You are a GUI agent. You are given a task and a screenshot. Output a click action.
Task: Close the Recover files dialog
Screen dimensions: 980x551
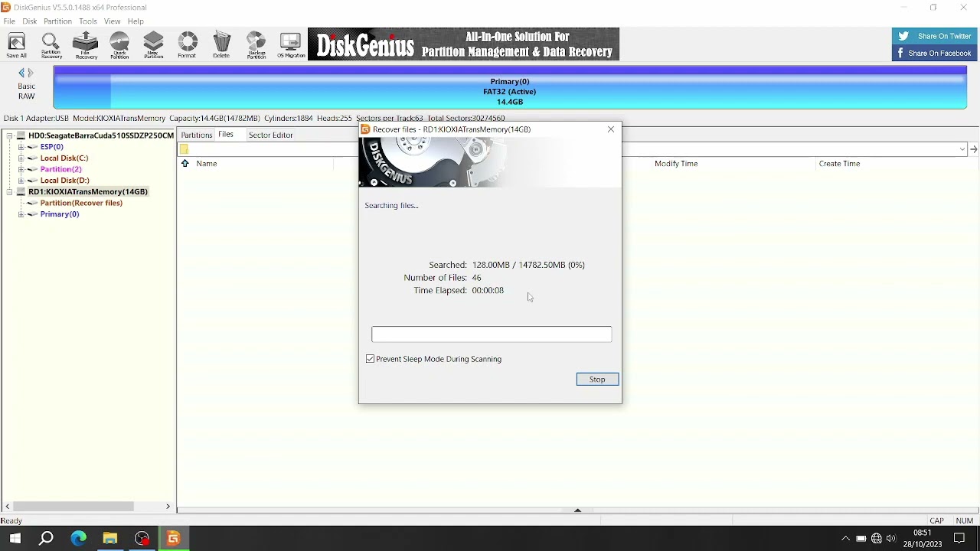click(611, 129)
